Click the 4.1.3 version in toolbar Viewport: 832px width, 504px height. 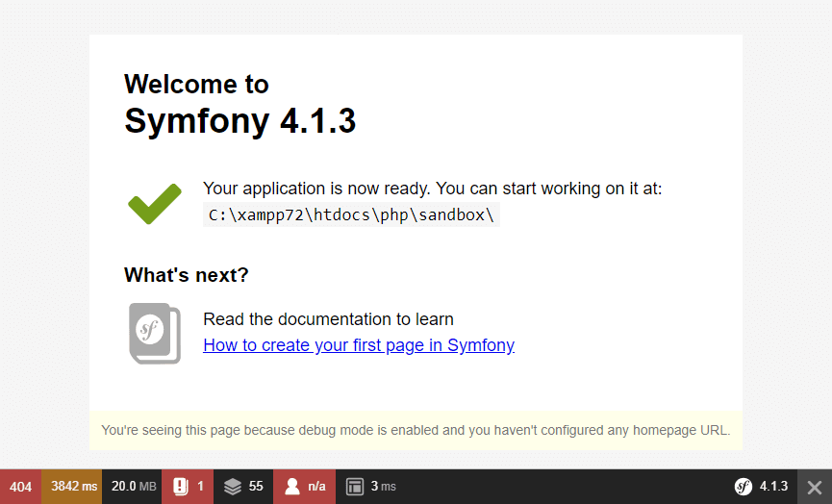[773, 487]
